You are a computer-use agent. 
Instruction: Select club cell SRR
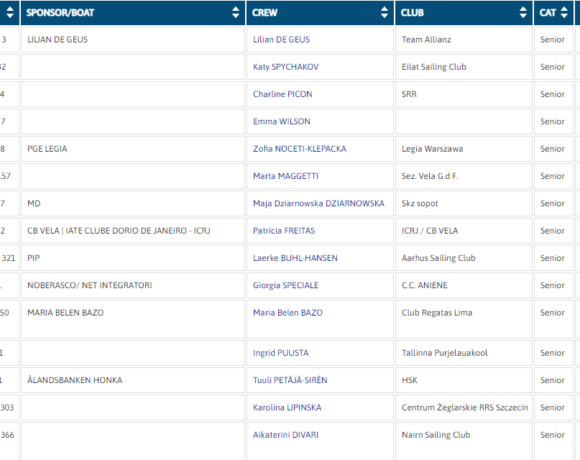464,94
